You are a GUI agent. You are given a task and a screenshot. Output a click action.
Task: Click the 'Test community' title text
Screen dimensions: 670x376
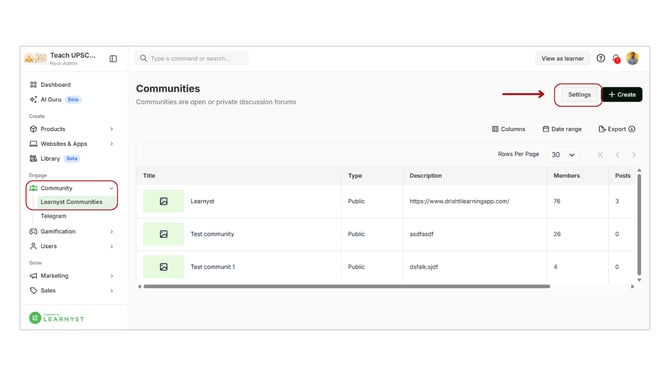212,234
